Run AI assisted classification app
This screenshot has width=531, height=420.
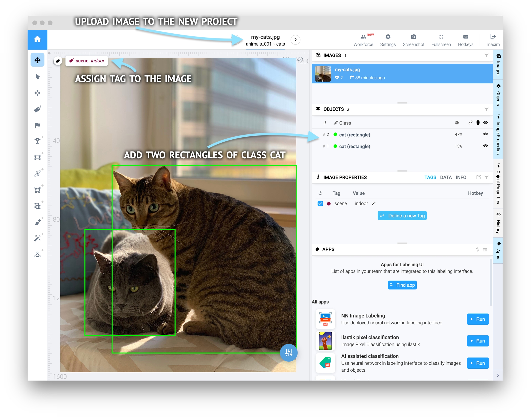[x=477, y=363]
